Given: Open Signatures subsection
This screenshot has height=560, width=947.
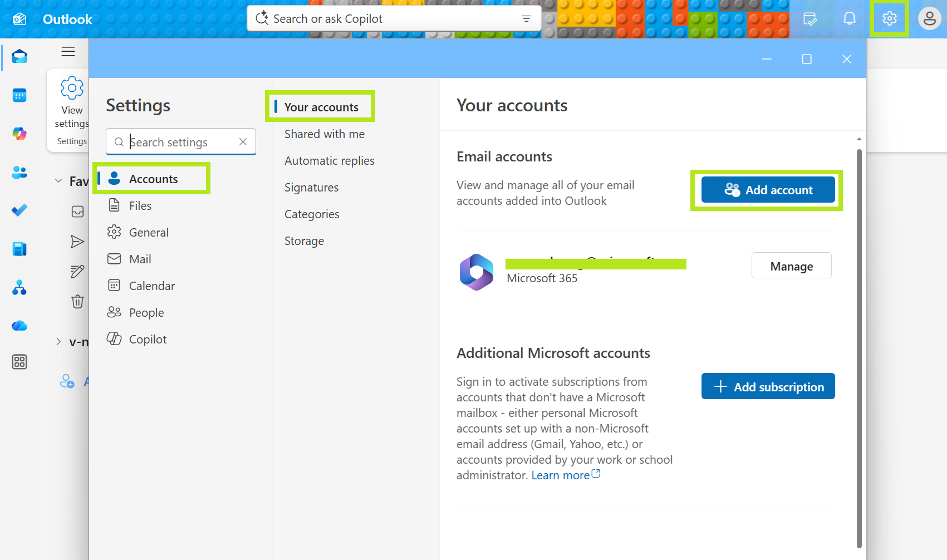Looking at the screenshot, I should tap(312, 188).
